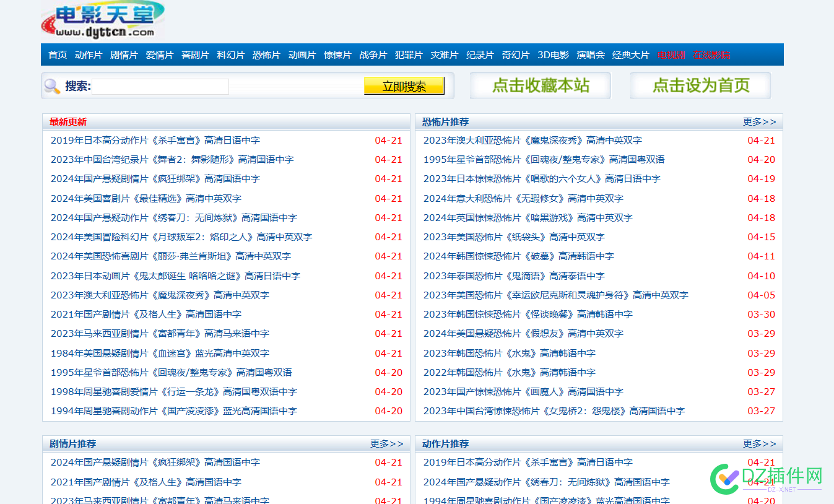Image resolution: width=834 pixels, height=504 pixels.
Task: Open 《丽莎·弗兰肯斯坦》 movie link
Action: tap(171, 256)
